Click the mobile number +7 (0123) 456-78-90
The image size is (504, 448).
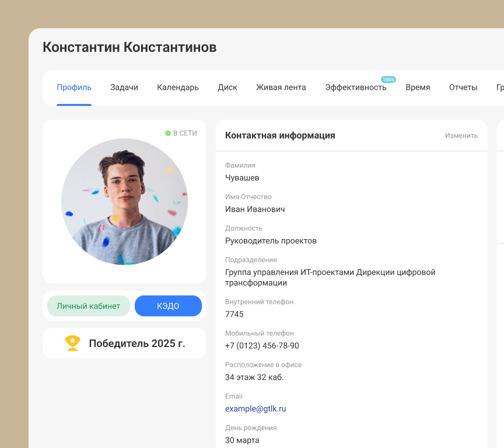pyautogui.click(x=262, y=345)
